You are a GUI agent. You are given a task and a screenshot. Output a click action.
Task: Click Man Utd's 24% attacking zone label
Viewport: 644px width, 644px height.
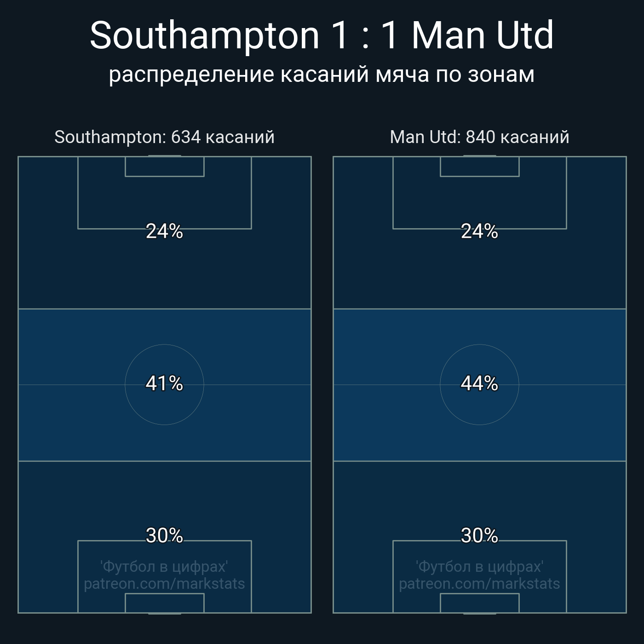point(479,231)
